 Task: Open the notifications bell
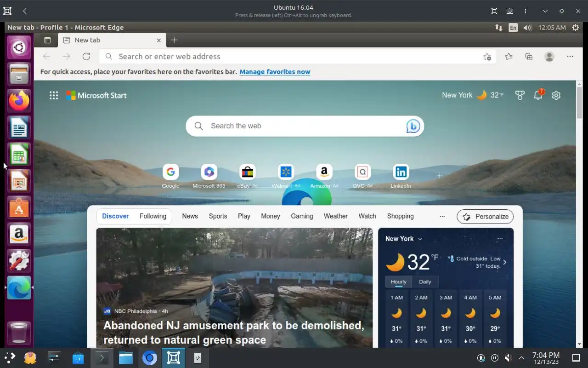pos(538,95)
